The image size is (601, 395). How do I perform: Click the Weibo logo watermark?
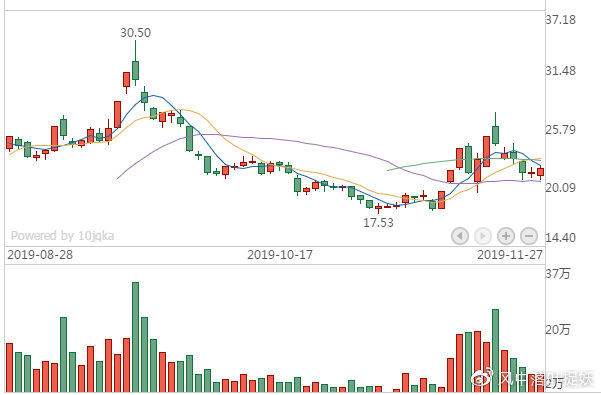point(482,377)
